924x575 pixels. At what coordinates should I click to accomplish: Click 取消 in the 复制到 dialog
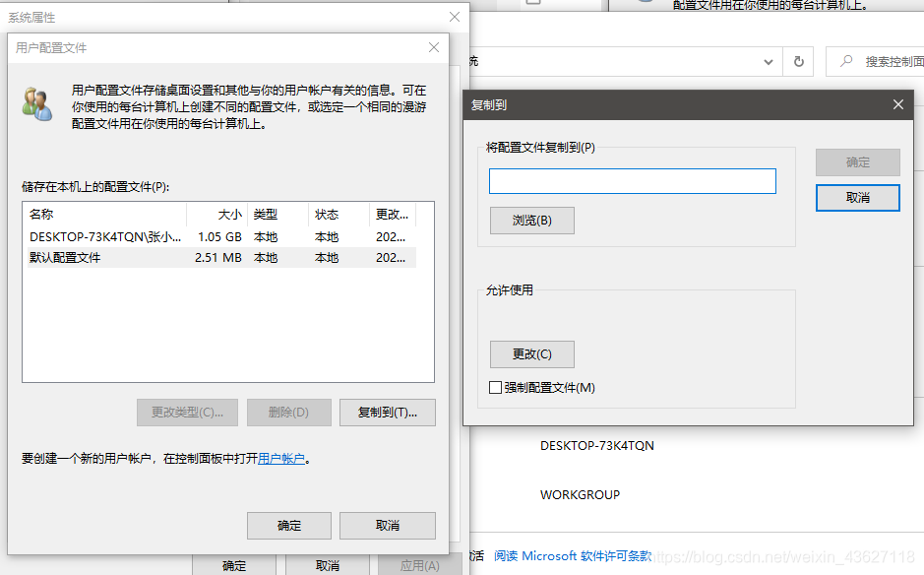(x=857, y=198)
